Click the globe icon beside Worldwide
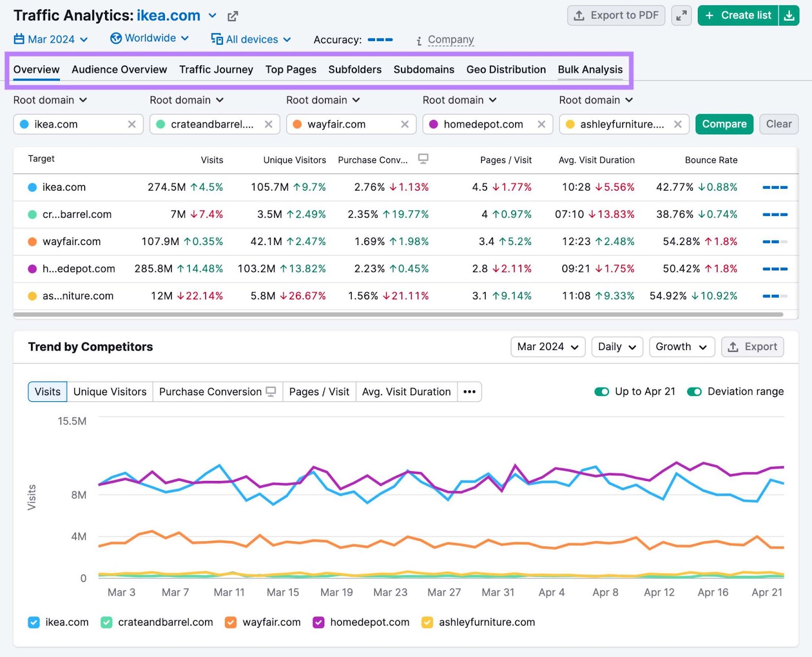Viewport: 812px width, 657px height. [x=116, y=38]
